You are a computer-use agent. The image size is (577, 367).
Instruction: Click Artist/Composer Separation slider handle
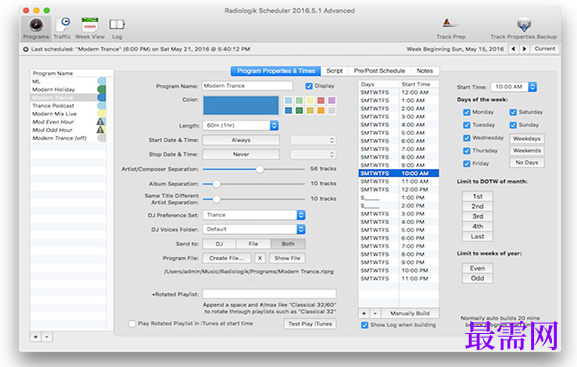click(x=260, y=169)
